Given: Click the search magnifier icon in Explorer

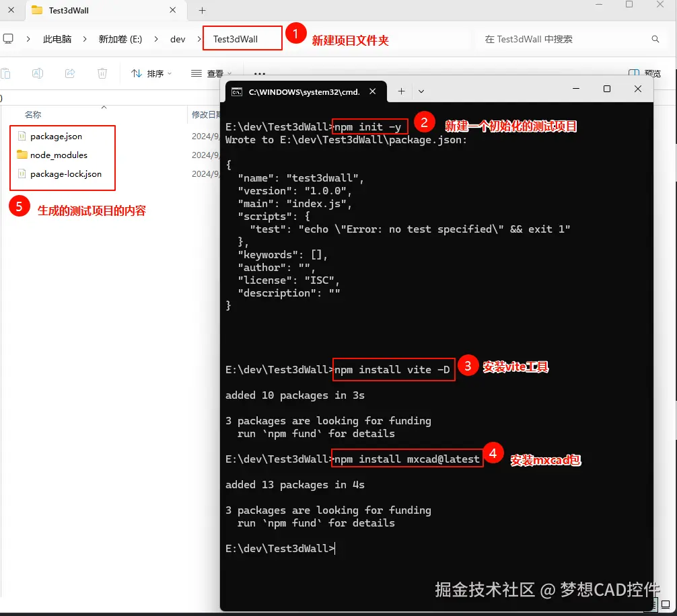Looking at the screenshot, I should (655, 39).
